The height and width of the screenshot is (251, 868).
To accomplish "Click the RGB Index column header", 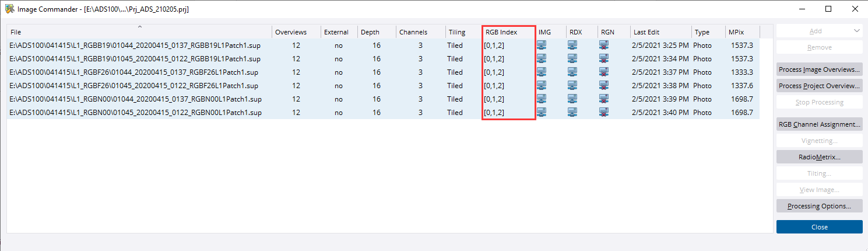I will coord(501,32).
